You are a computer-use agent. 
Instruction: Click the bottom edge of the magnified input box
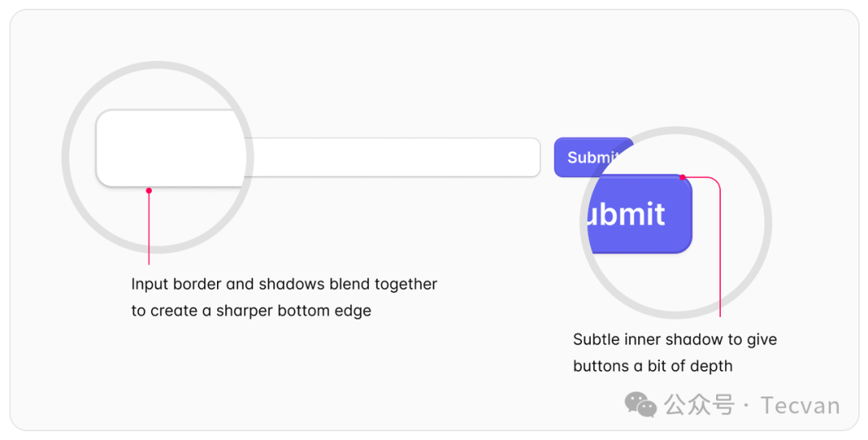point(169,186)
